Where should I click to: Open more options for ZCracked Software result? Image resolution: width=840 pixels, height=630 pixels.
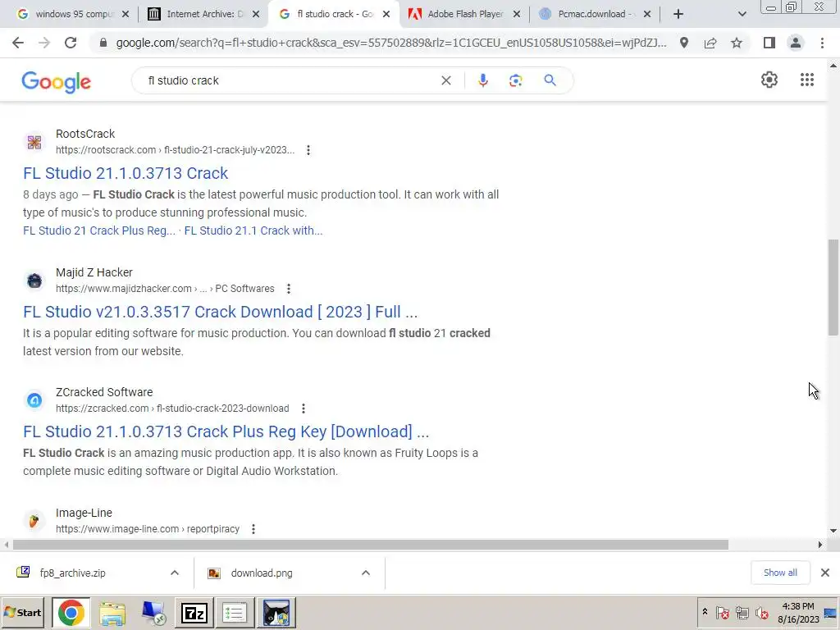coord(304,409)
